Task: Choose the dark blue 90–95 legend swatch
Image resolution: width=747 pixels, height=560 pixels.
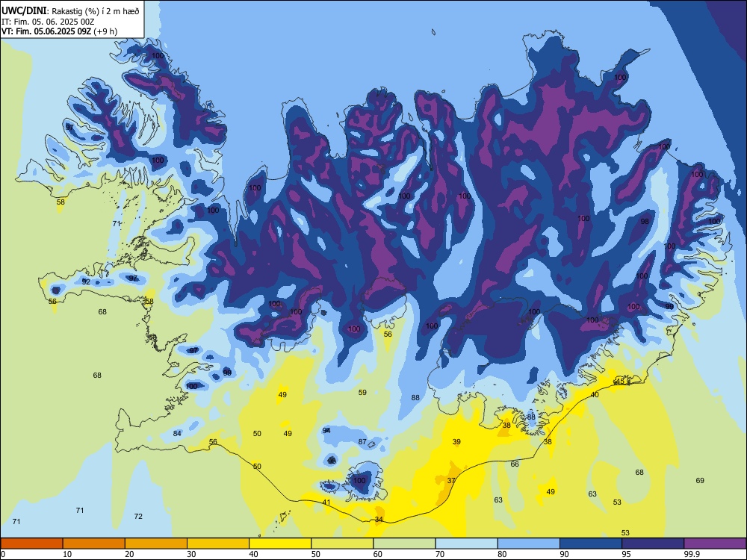Action: click(591, 544)
